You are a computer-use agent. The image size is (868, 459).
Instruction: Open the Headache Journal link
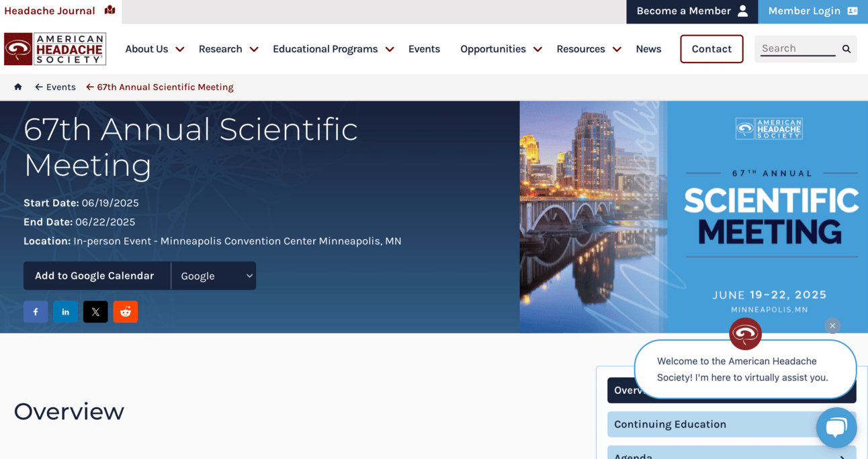(x=50, y=11)
